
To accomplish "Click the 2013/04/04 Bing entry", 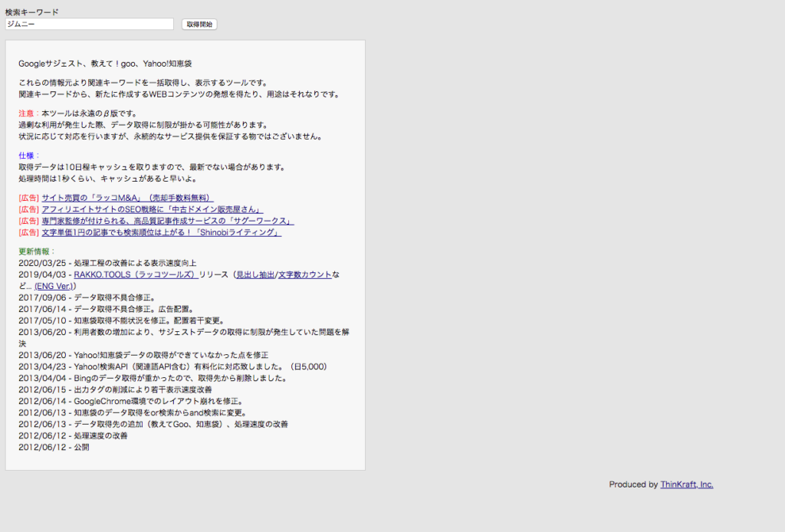I will pos(153,378).
